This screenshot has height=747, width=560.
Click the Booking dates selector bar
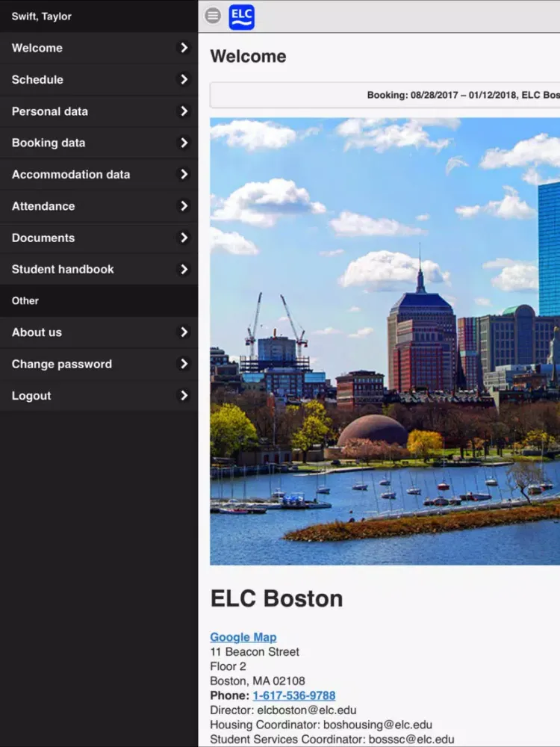(385, 96)
